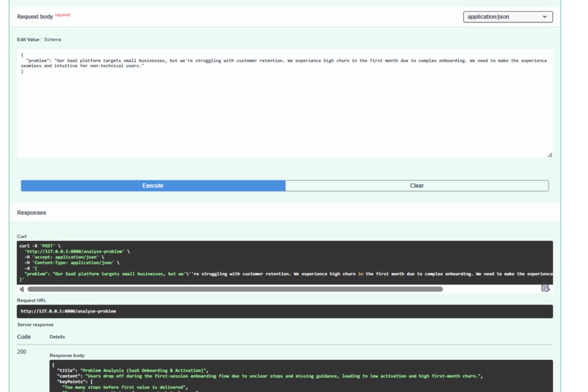The height and width of the screenshot is (392, 588).
Task: Click the "keyPoints" line in response body
Action: coord(75,382)
